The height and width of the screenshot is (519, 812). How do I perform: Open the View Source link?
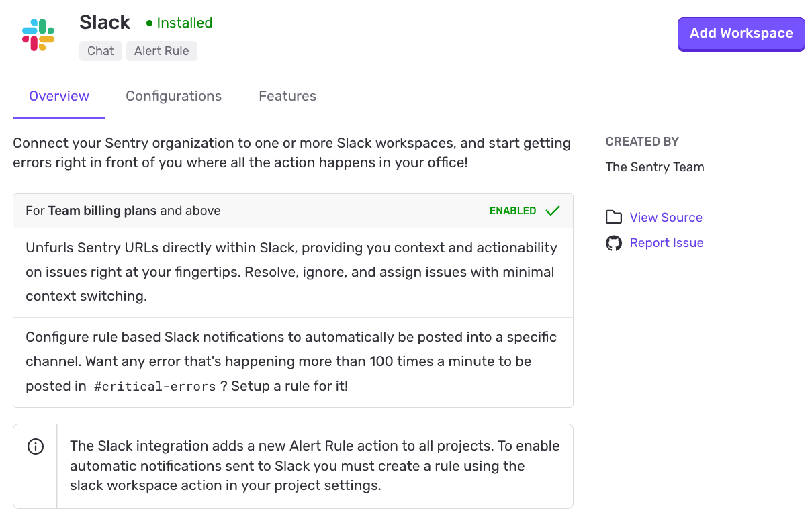(666, 217)
